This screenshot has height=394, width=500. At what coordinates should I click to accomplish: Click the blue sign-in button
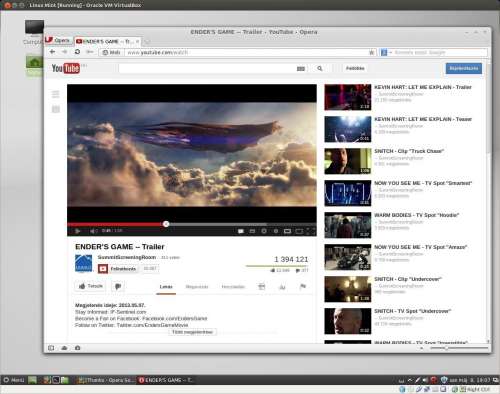pos(464,68)
